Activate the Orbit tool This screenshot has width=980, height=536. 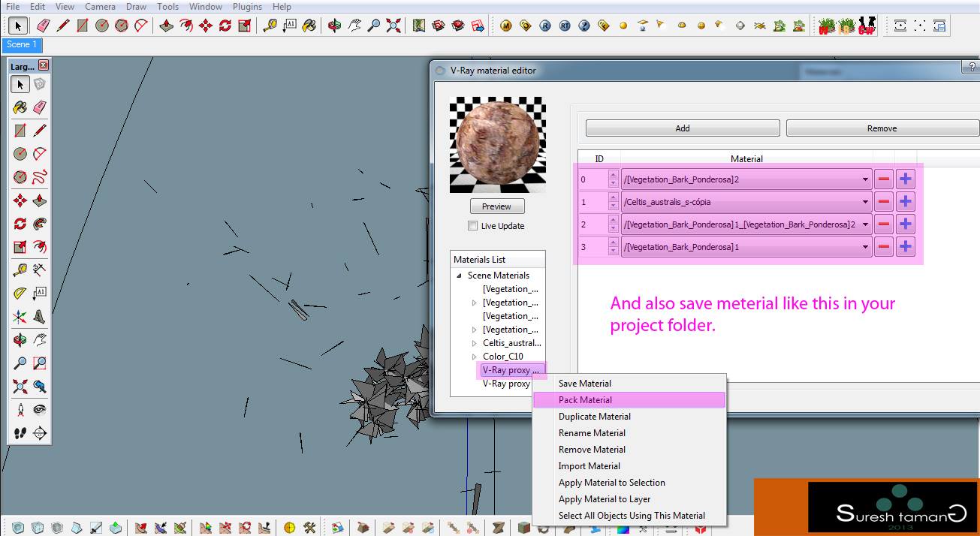19,339
